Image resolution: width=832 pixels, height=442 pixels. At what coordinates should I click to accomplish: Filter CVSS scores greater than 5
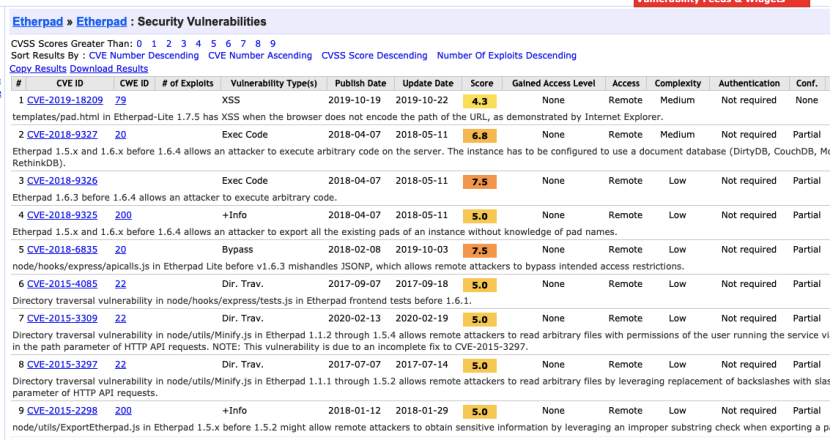(x=213, y=44)
